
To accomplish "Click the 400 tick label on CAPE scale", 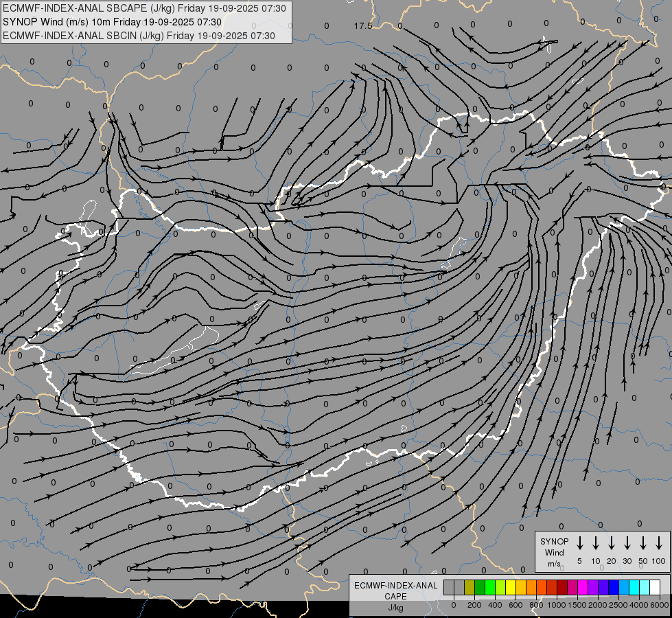I will click(495, 605).
